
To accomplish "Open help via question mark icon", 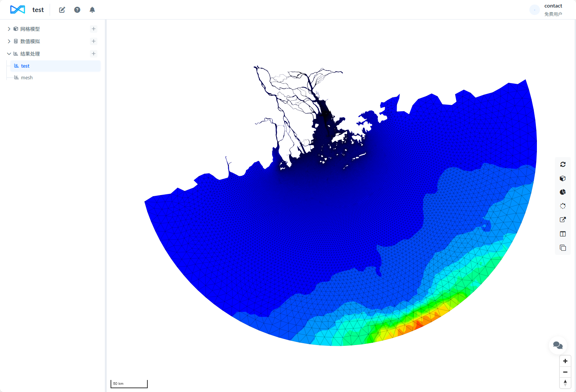I will click(77, 10).
